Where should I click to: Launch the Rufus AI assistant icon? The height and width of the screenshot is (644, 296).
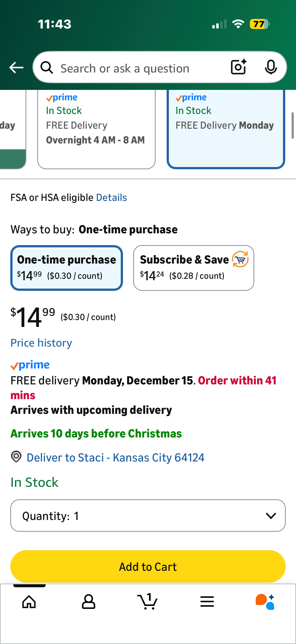click(x=265, y=602)
